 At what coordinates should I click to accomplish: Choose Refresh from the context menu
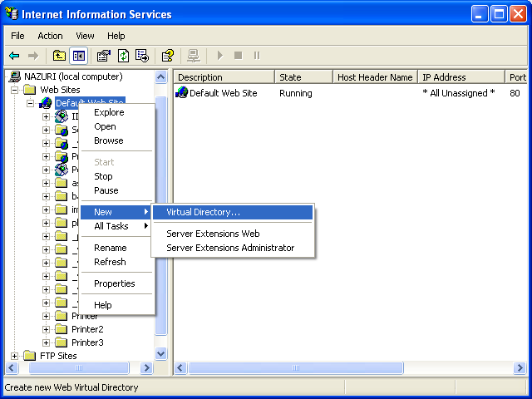[x=116, y=262]
